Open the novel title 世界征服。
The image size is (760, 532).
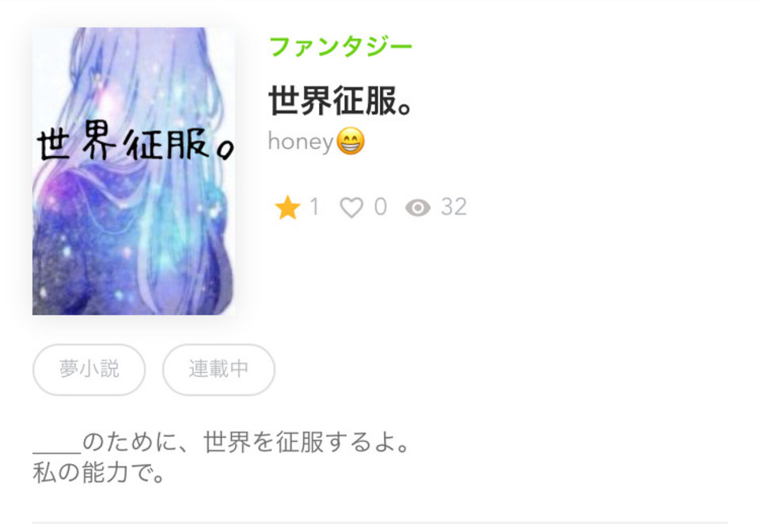[340, 101]
